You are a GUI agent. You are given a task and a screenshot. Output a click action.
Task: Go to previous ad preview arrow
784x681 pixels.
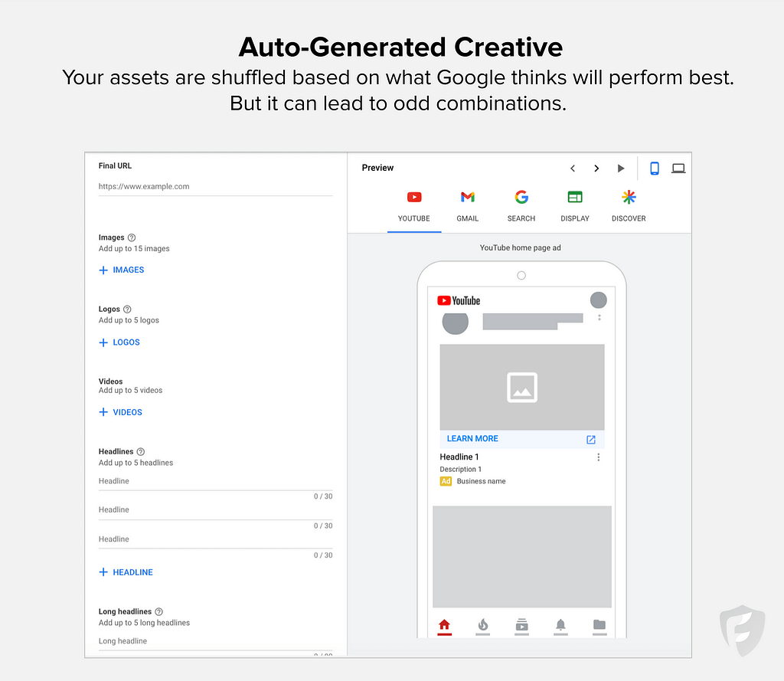tap(572, 169)
